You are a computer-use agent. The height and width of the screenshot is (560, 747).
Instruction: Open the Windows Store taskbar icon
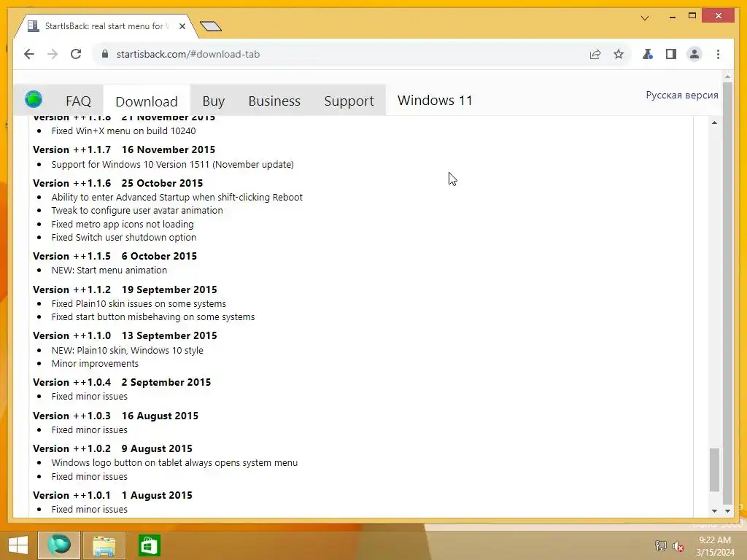point(149,545)
